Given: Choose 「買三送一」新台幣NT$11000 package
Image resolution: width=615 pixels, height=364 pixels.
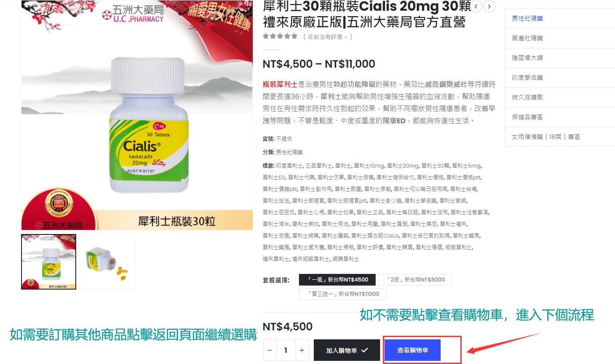Looking at the screenshot, I should (343, 294).
